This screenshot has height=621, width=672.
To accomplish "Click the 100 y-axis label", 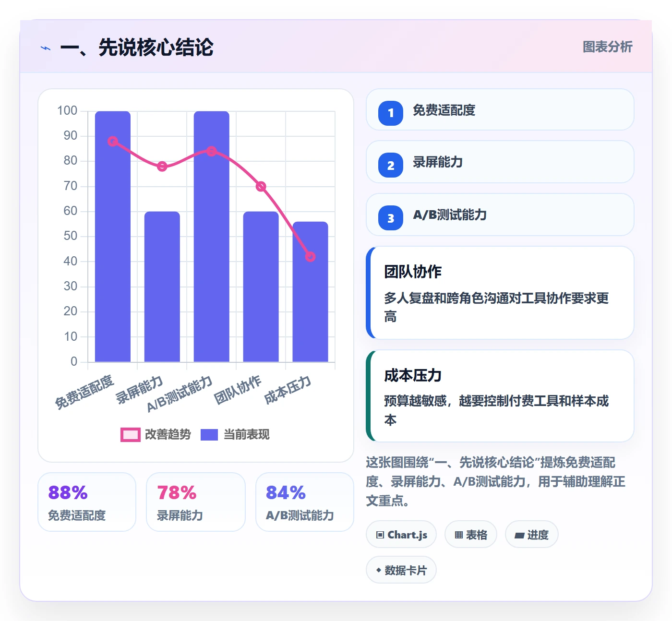I will click(x=67, y=111).
